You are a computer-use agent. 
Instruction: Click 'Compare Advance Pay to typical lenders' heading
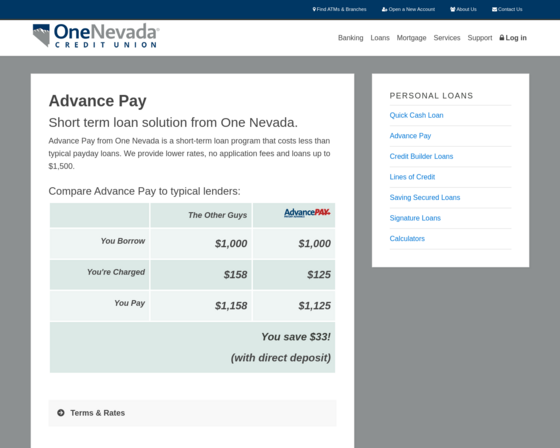tap(144, 191)
